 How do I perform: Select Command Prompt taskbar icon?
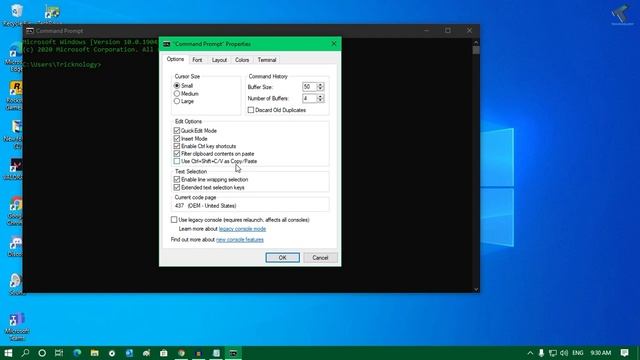(x=233, y=353)
